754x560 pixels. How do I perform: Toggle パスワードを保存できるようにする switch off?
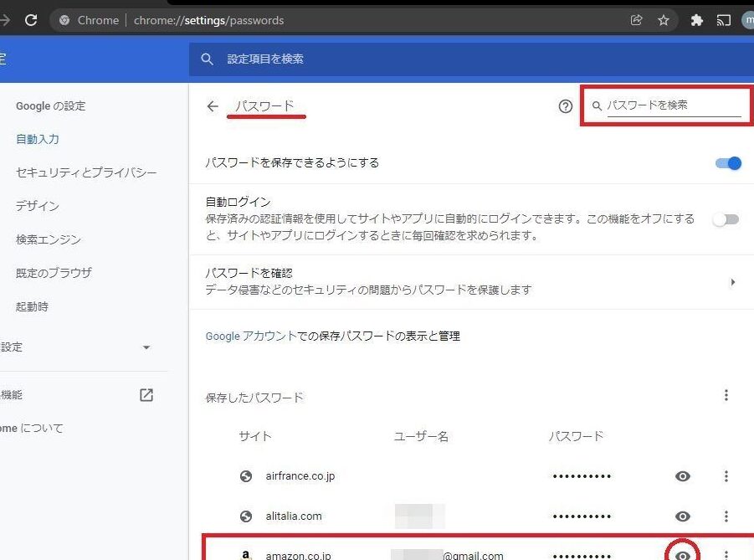pyautogui.click(x=728, y=163)
